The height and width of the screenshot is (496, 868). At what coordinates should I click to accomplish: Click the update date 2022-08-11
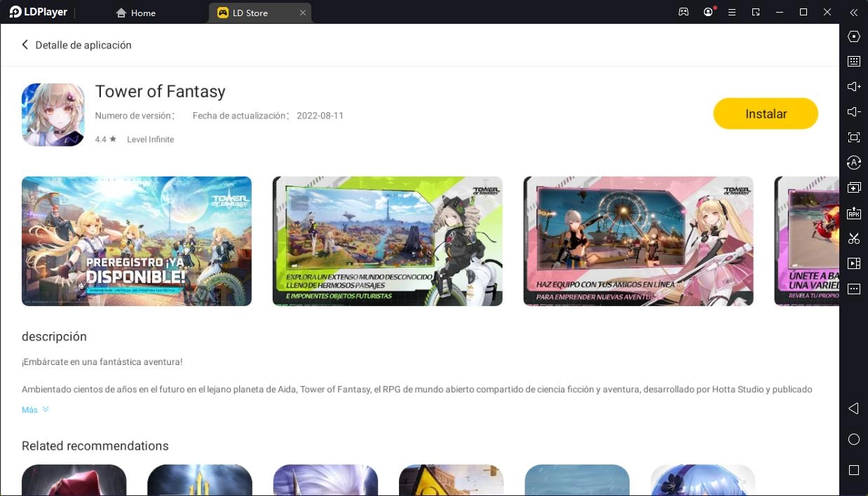click(320, 116)
